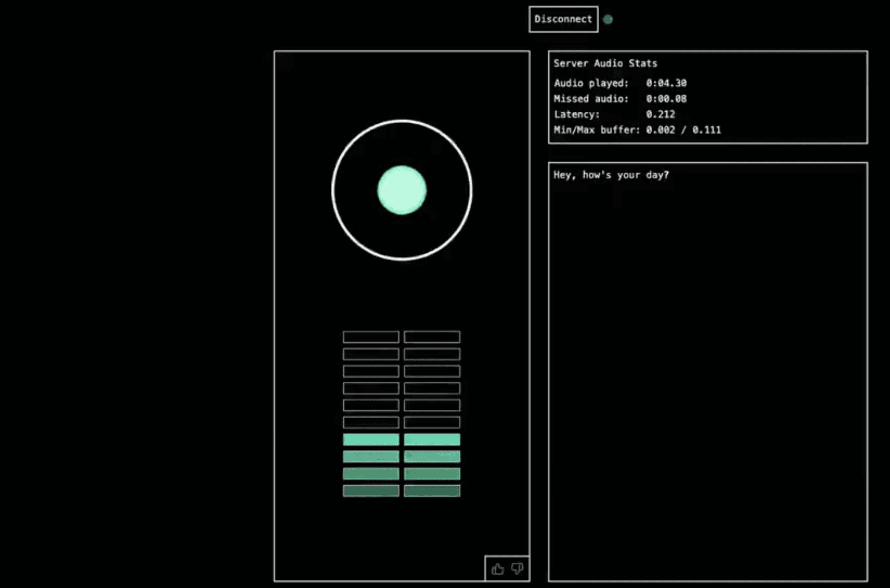The image size is (890, 588).
Task: Click the Audio played time value
Action: pyautogui.click(x=666, y=83)
